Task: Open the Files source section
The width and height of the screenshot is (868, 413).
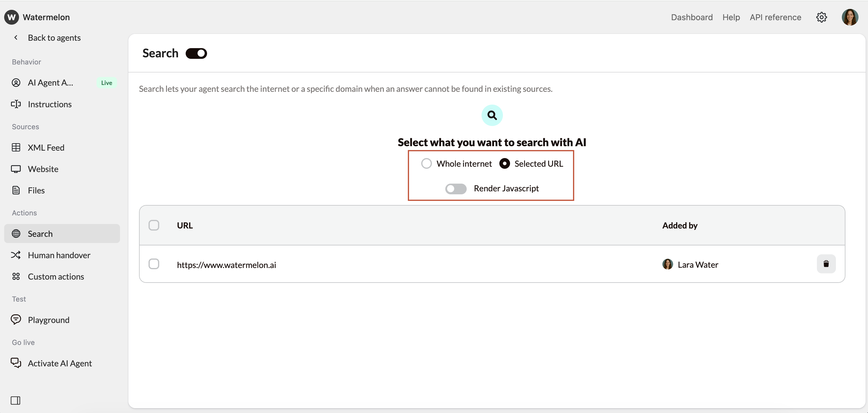Action: 36,190
